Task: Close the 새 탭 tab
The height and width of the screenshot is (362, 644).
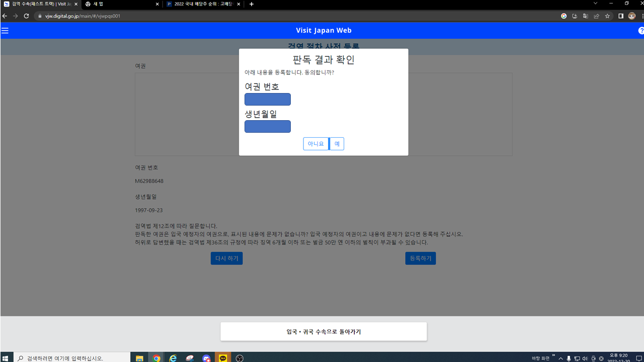Action: coord(157,4)
